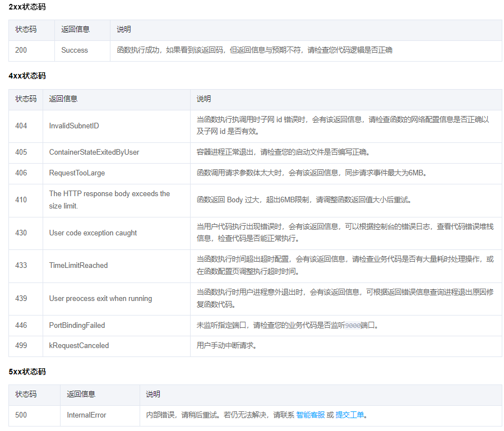Click the 405 description 容器进程正常退出
Screen dimensions: 504x431
click(283, 152)
